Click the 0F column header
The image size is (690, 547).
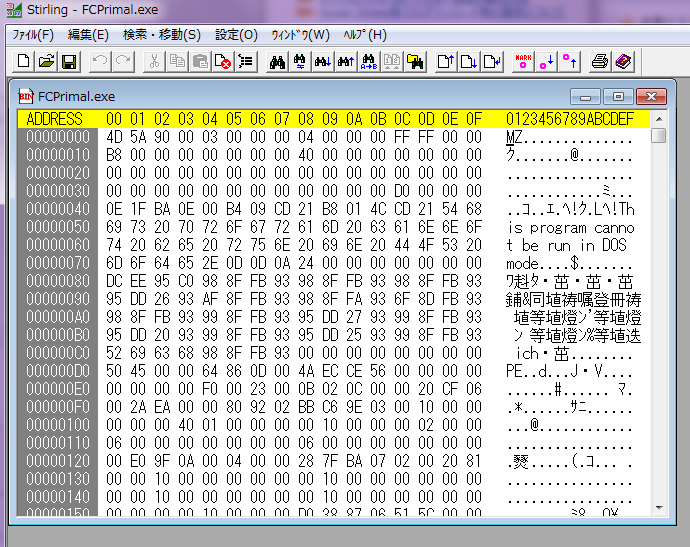pos(474,119)
